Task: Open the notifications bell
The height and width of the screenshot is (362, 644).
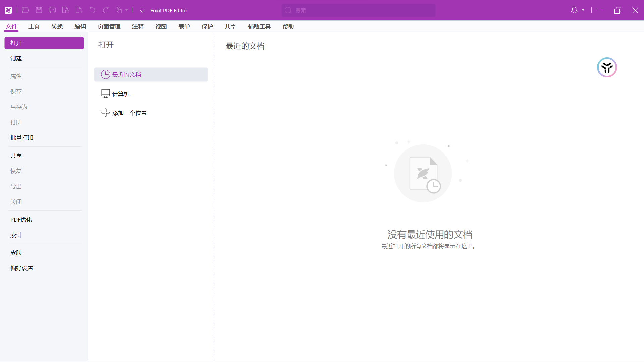Action: coord(574,10)
